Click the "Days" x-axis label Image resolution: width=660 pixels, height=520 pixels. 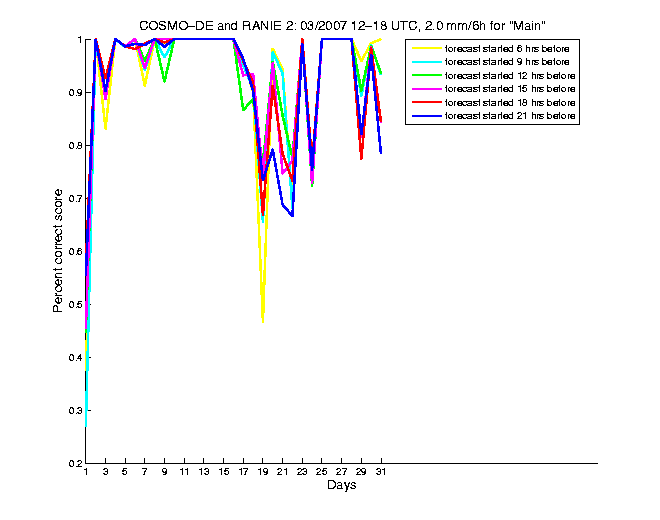[x=341, y=485]
